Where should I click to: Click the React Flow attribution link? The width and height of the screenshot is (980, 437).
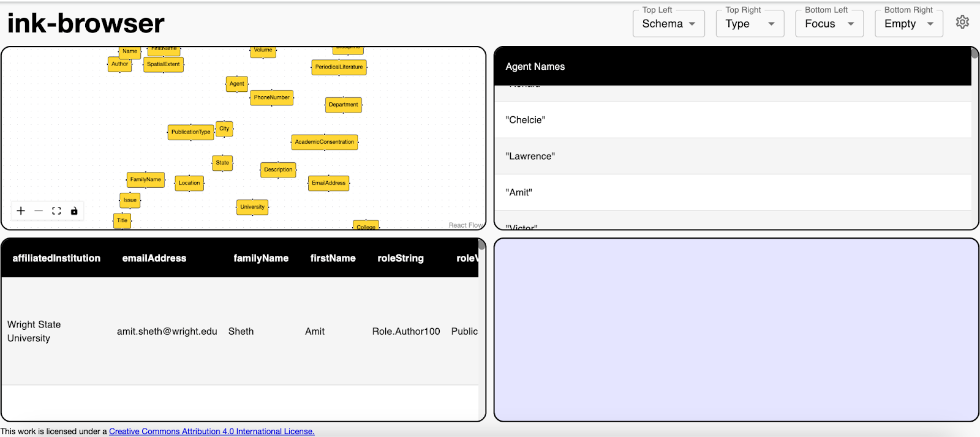coord(466,225)
